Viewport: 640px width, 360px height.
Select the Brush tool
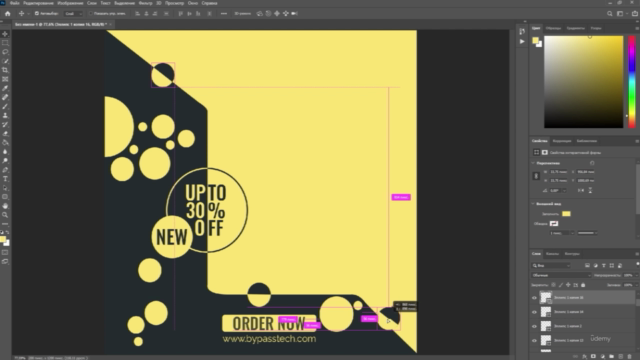click(5, 107)
